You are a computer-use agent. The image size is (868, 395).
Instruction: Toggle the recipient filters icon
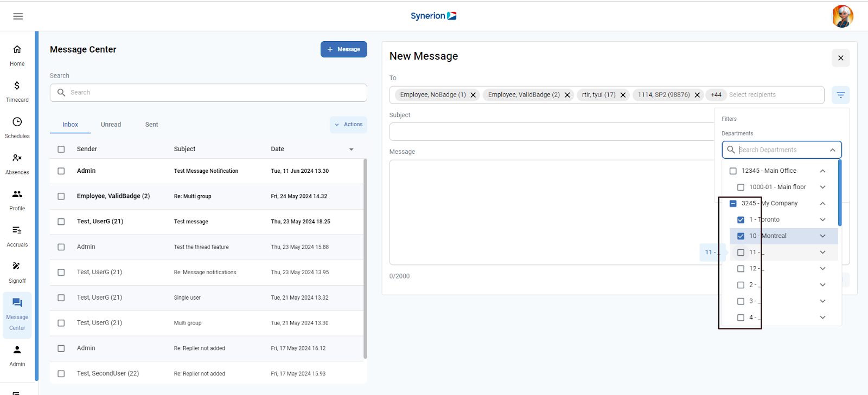pos(840,95)
